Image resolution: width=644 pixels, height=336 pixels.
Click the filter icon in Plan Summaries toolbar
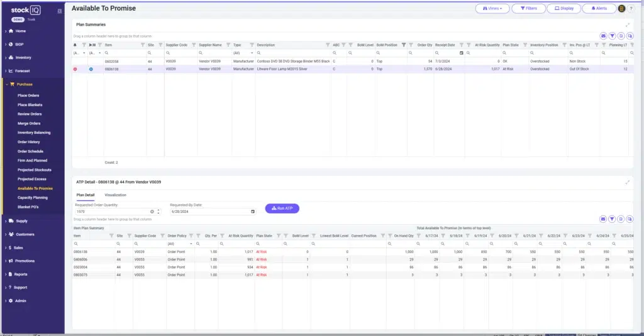tap(612, 36)
